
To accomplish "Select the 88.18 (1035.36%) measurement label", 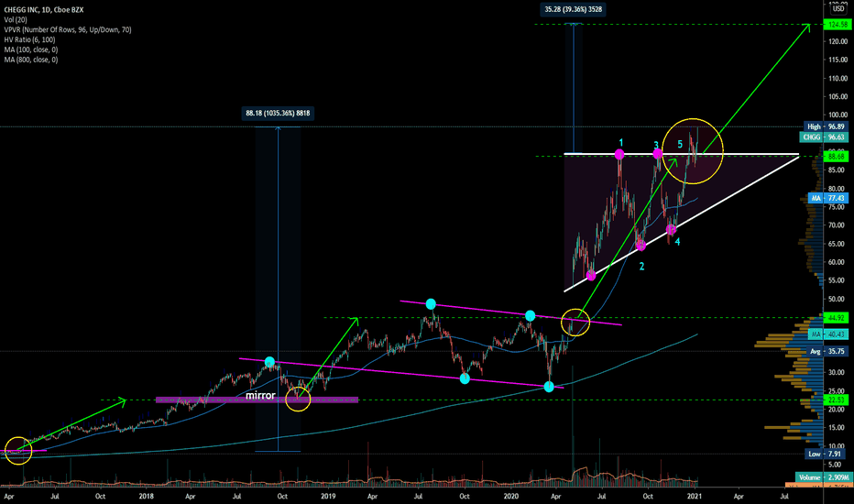I will [278, 114].
